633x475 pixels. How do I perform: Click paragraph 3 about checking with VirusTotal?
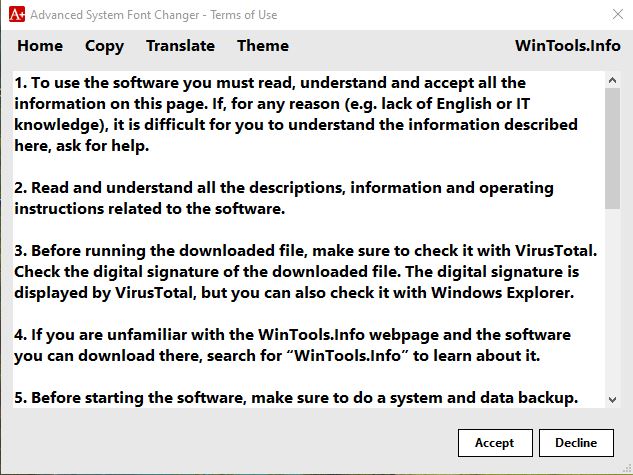[298, 272]
